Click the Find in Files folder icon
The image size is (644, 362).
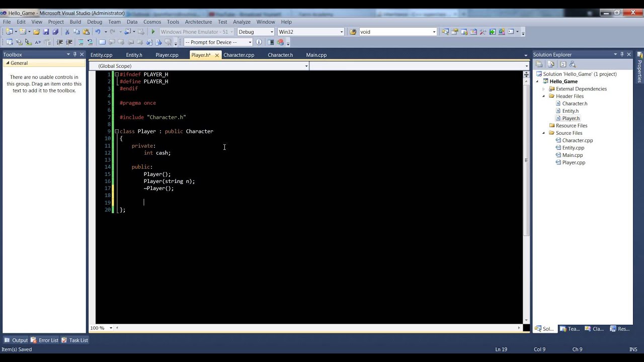pos(353,32)
